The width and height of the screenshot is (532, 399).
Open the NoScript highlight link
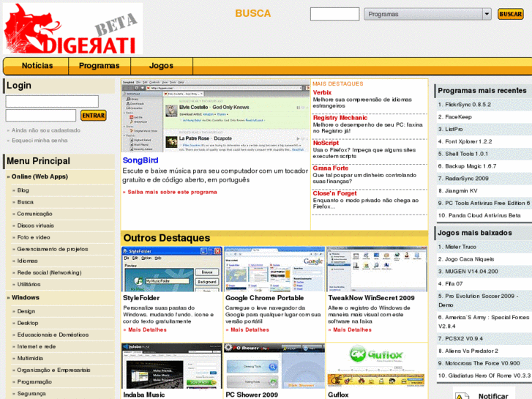326,143
